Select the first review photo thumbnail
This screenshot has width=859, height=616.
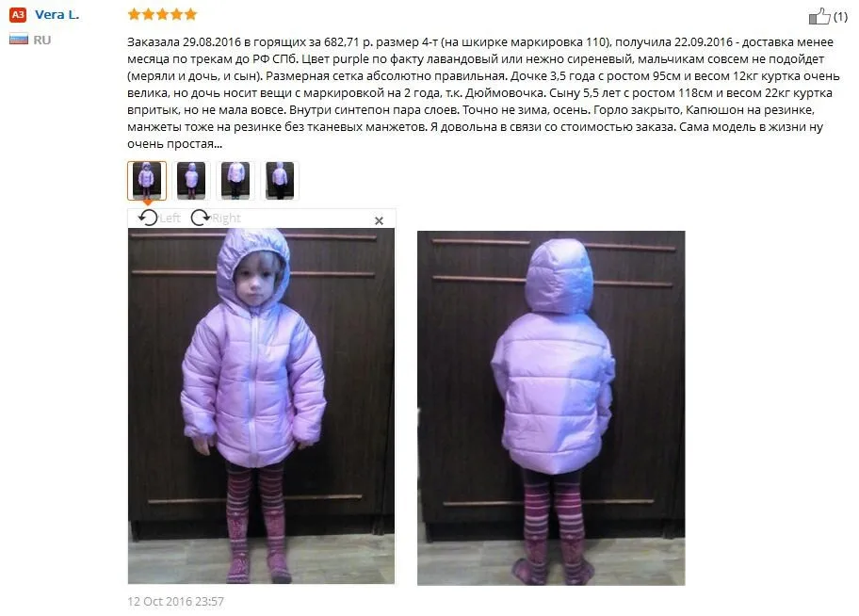[x=147, y=180]
